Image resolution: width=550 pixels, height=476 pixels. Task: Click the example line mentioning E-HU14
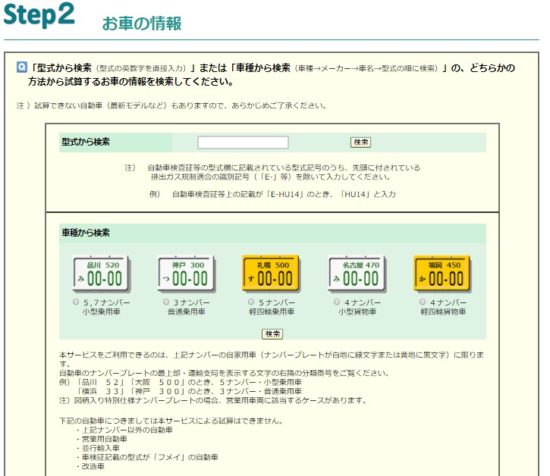pos(273,194)
